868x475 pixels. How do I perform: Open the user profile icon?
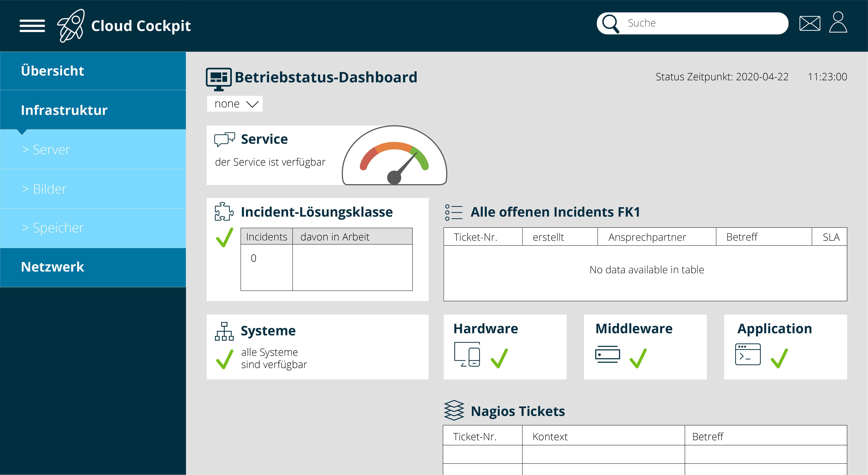tap(838, 23)
